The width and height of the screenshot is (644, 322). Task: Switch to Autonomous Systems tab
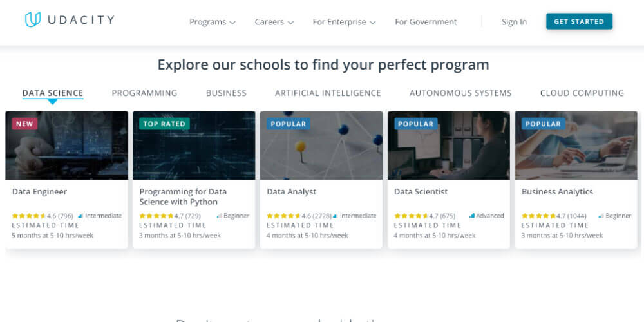tap(460, 93)
